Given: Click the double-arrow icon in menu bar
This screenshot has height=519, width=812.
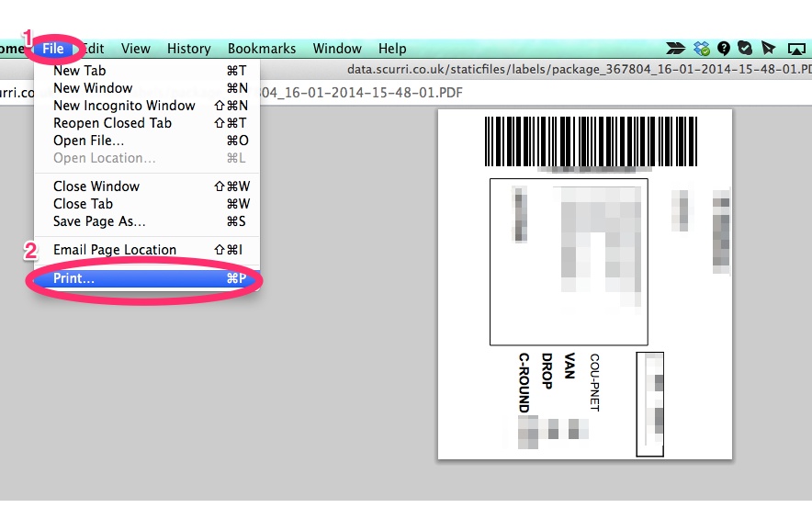Looking at the screenshot, I should tap(676, 49).
